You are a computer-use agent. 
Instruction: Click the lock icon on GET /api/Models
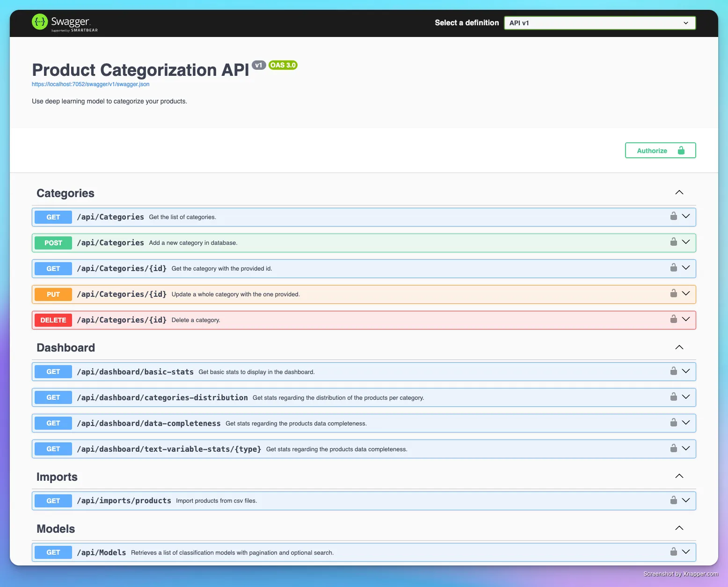coord(674,552)
